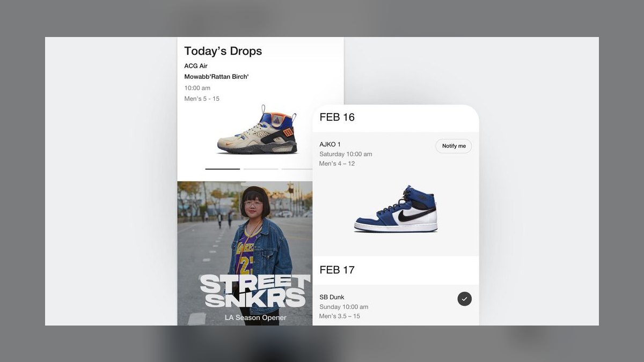The width and height of the screenshot is (644, 362).
Task: Click the Men's 4 – 12 size text
Action: point(337,164)
